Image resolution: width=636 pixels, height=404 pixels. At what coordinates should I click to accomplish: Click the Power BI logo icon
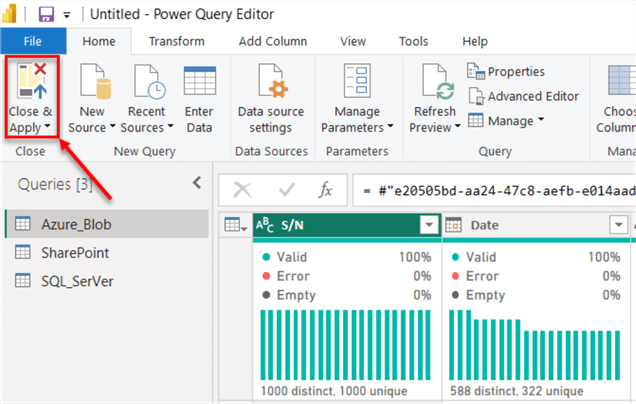(9, 13)
